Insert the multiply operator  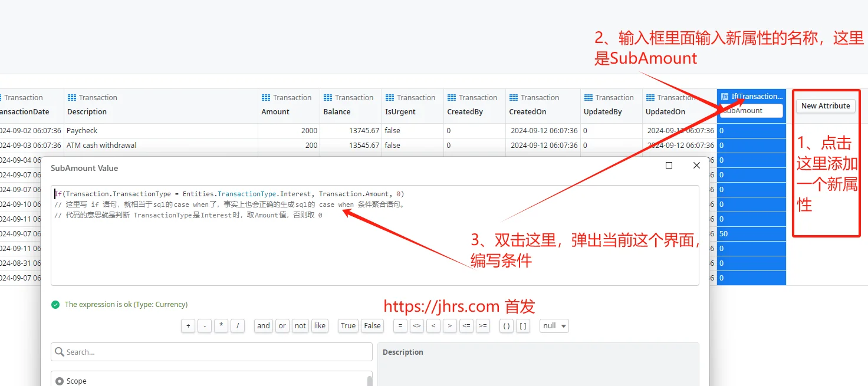pos(221,326)
